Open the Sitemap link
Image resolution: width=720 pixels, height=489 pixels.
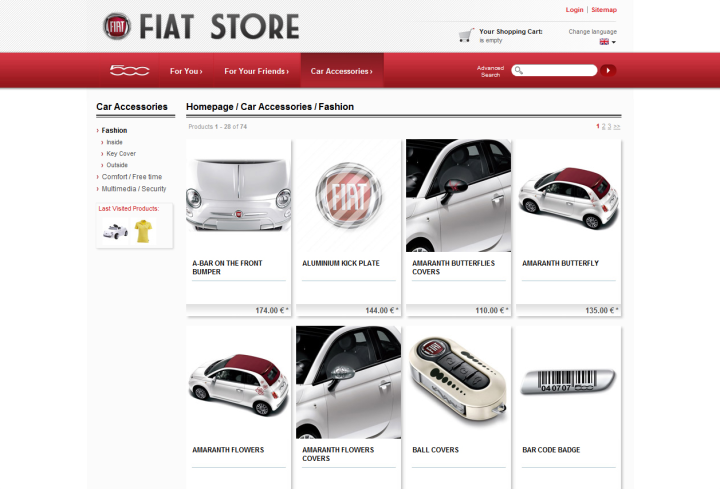[604, 10]
